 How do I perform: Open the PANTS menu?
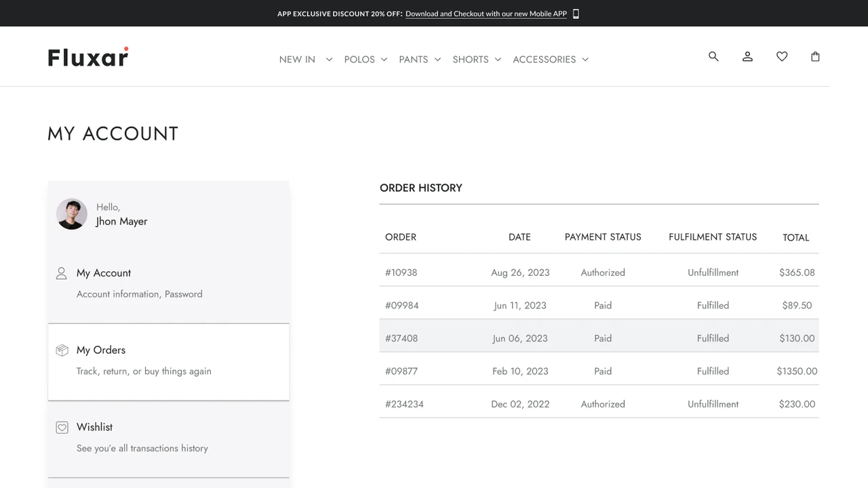(x=414, y=60)
